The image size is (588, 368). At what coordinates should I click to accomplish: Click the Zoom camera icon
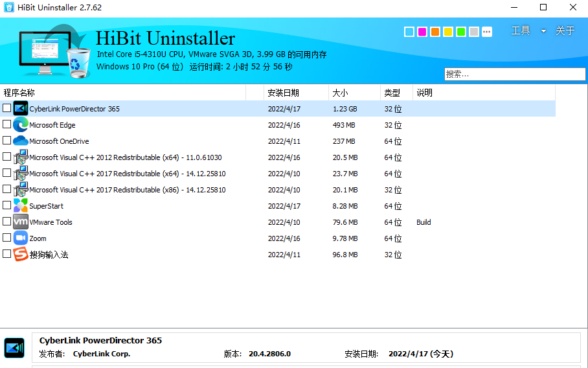21,238
